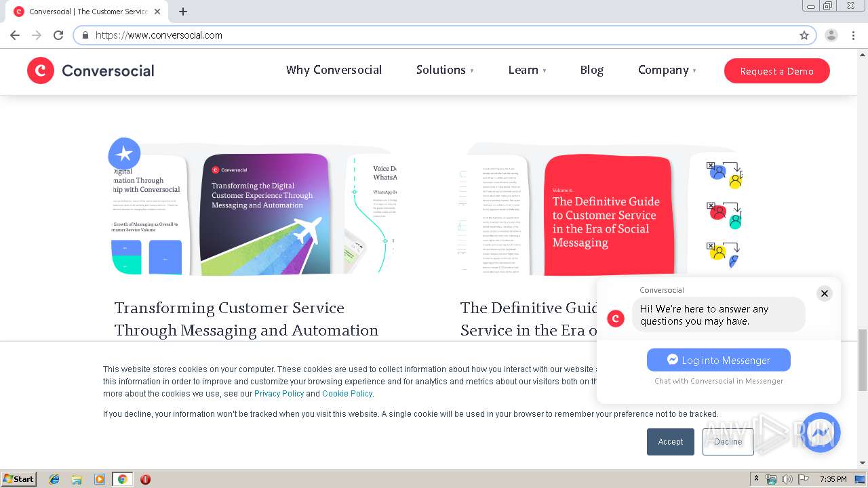Viewport: 868px width, 488px height.
Task: Click the red Definitive Guide cover thumbnail
Action: [x=609, y=215]
